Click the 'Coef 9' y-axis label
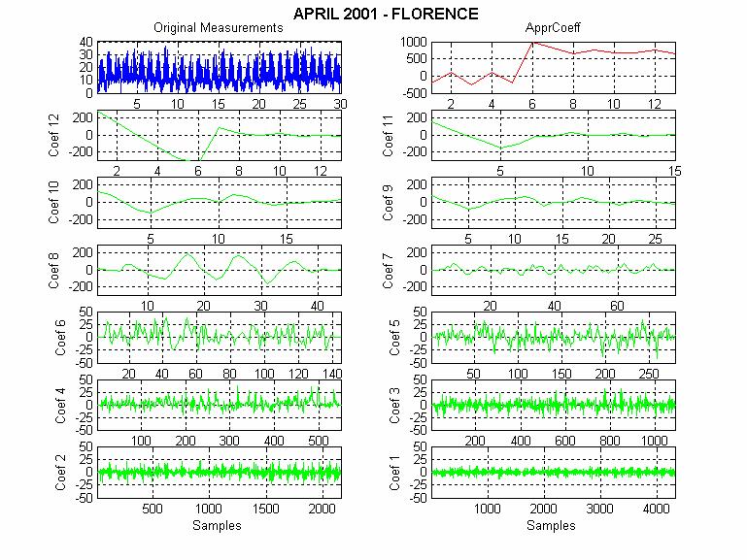Image resolution: width=747 pixels, height=560 pixels. click(388, 203)
